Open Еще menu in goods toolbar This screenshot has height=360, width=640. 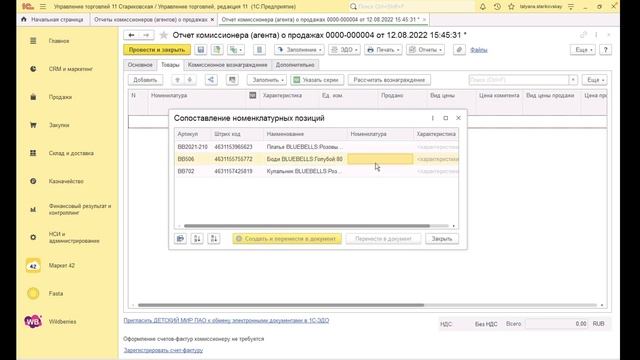[594, 80]
